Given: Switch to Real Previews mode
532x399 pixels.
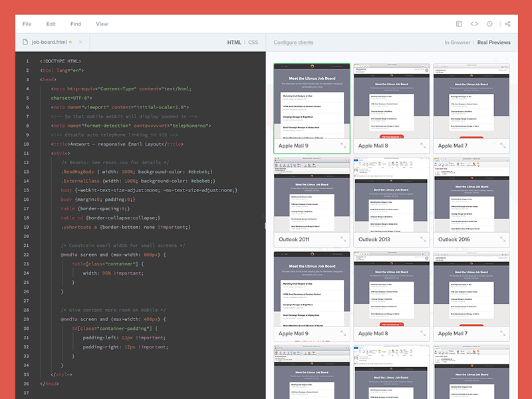Looking at the screenshot, I should [493, 43].
